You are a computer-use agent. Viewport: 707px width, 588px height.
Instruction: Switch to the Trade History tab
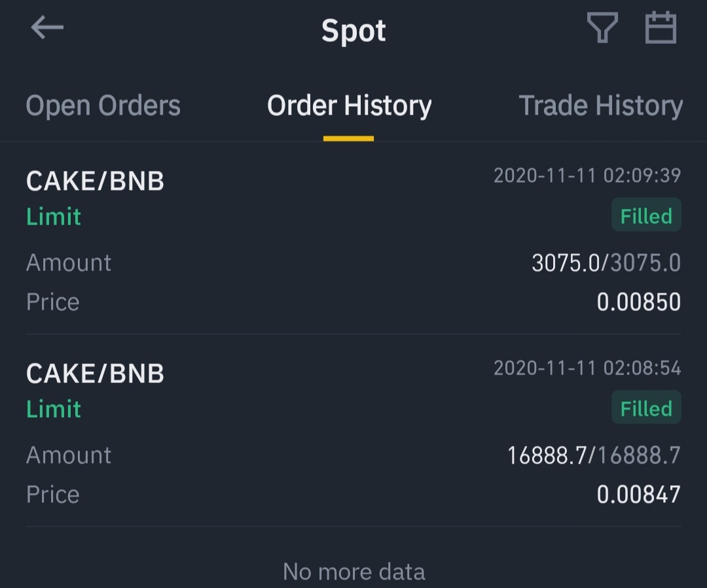(x=600, y=106)
